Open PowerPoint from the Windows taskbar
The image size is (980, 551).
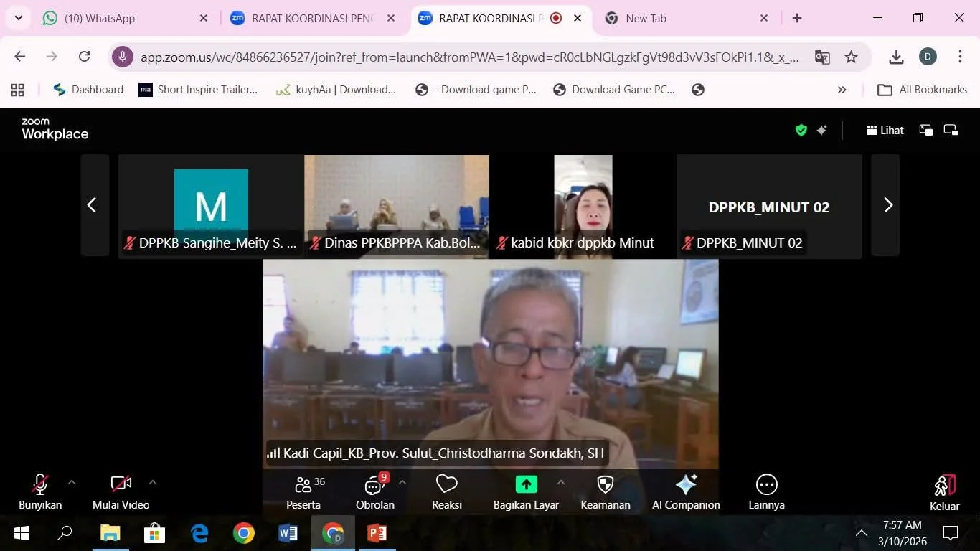377,533
